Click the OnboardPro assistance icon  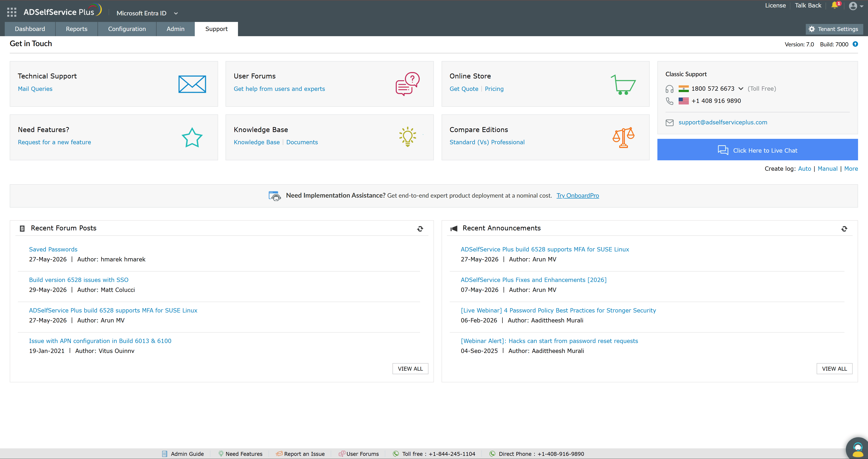click(x=275, y=196)
